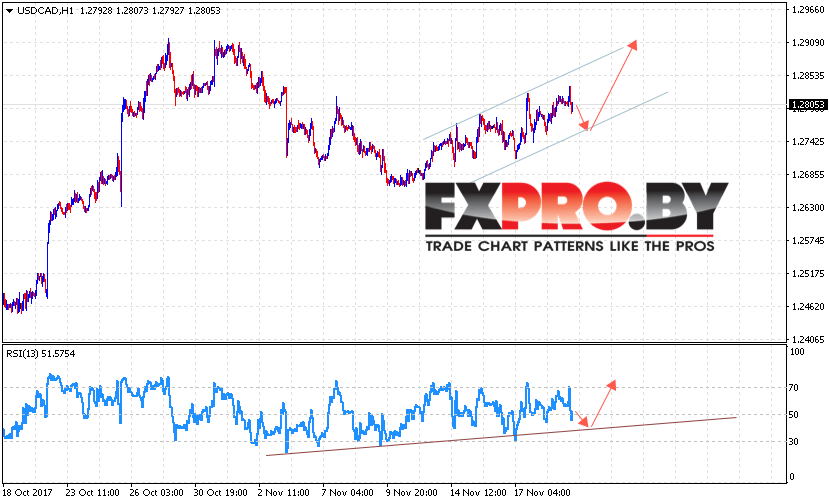
Task: Select the 9 Nov 20:00 time label
Action: [411, 492]
